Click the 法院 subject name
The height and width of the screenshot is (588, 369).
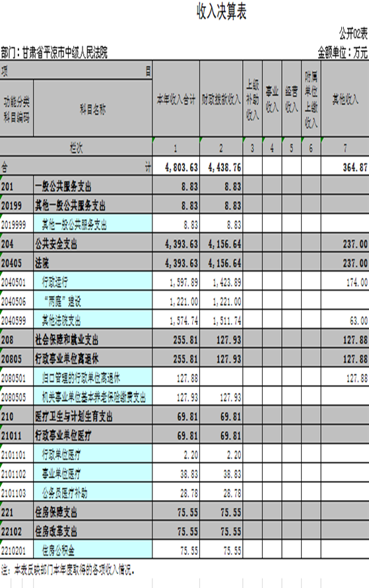(42, 263)
